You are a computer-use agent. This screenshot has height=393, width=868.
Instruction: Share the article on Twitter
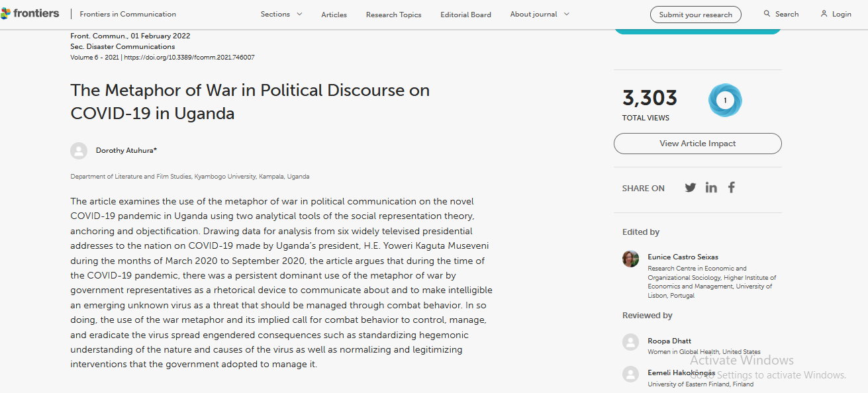(691, 187)
